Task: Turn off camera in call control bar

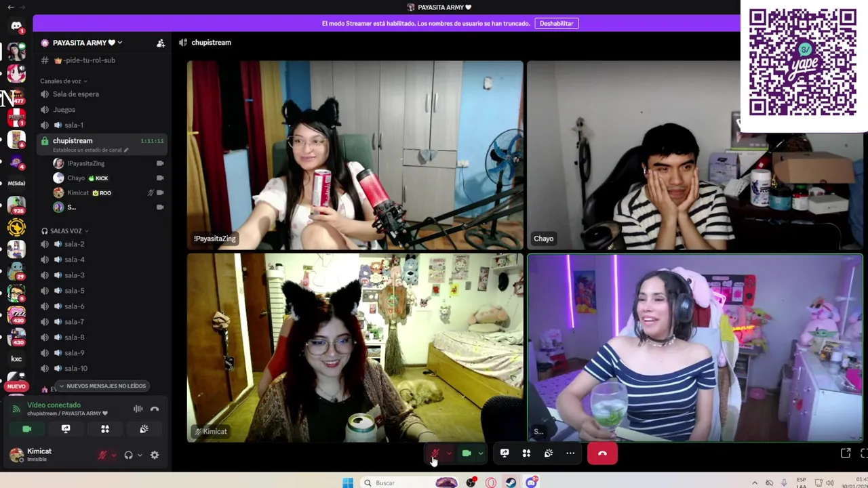Action: (x=467, y=453)
